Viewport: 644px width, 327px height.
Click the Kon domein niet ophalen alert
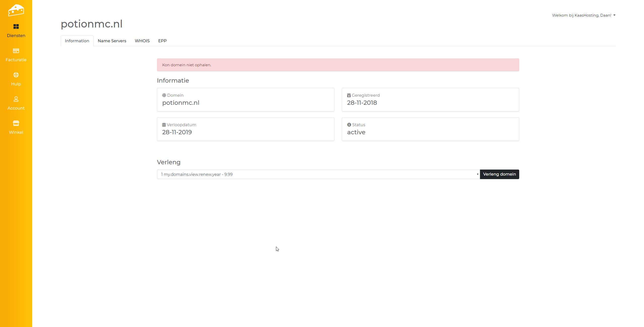(x=338, y=65)
